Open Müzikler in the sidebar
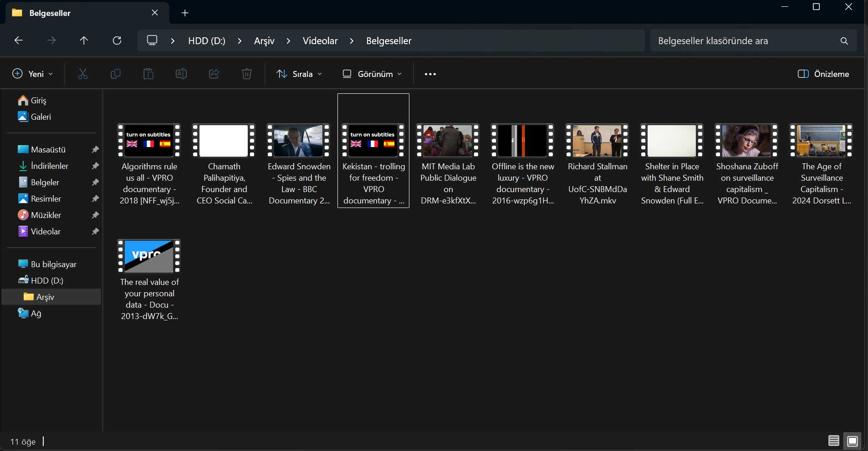The width and height of the screenshot is (868, 451). (x=46, y=215)
